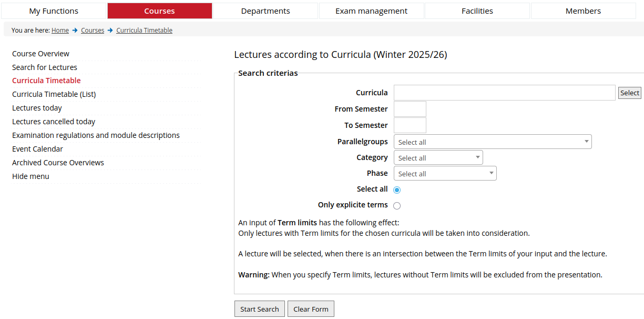Screen dimensions: 644x319
Task: Open the Phase dropdown
Action: [x=445, y=173]
